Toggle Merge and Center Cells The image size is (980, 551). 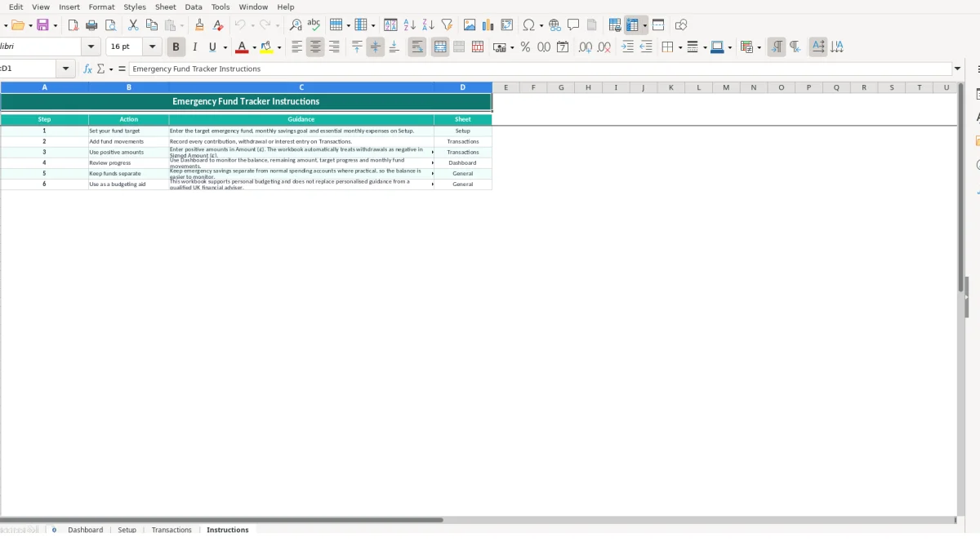tap(440, 47)
